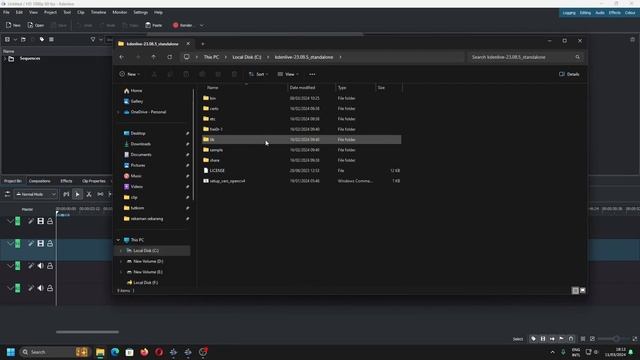Click the search magnifier icon in File Explorer
Image resolution: width=640 pixels, height=360 pixels.
coord(578,57)
